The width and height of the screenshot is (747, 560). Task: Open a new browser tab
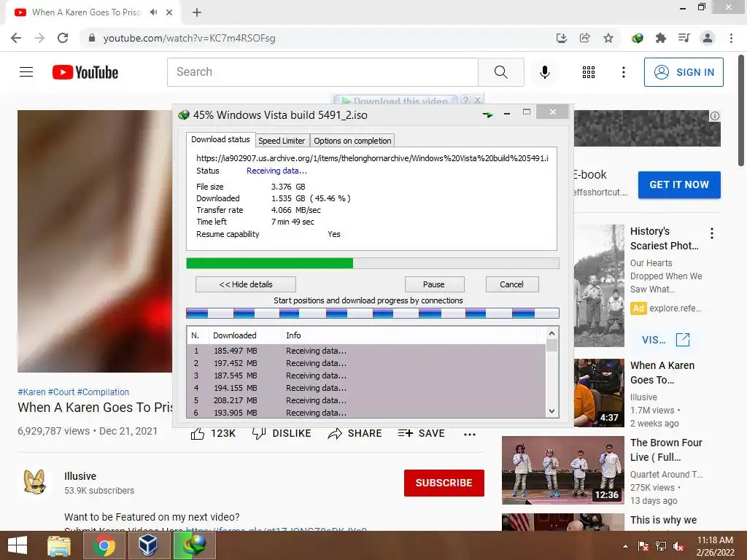click(x=197, y=12)
